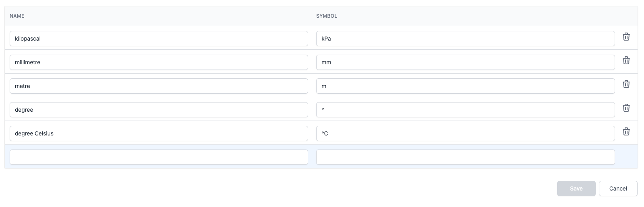Delete the kilopascal unit row
The width and height of the screenshot is (644, 207).
pyautogui.click(x=626, y=37)
